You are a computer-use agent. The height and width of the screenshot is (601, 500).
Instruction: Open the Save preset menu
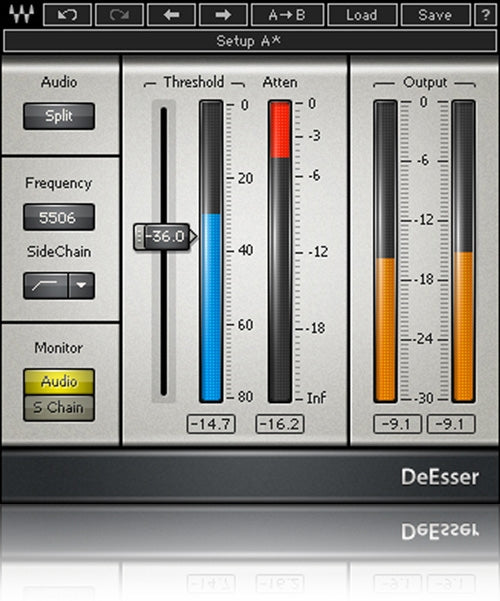(435, 15)
